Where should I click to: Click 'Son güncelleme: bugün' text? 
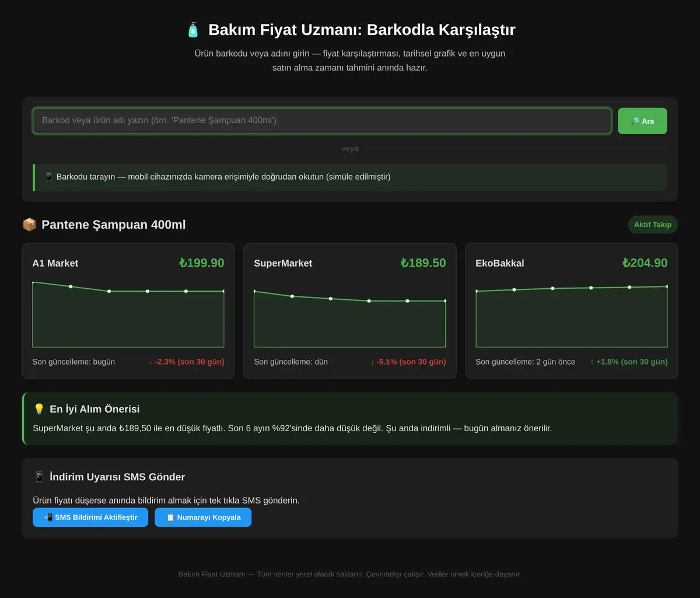point(73,362)
